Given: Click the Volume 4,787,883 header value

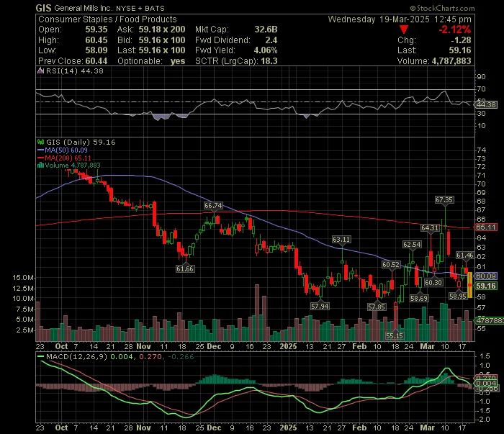Looking at the screenshot, I should coord(451,61).
